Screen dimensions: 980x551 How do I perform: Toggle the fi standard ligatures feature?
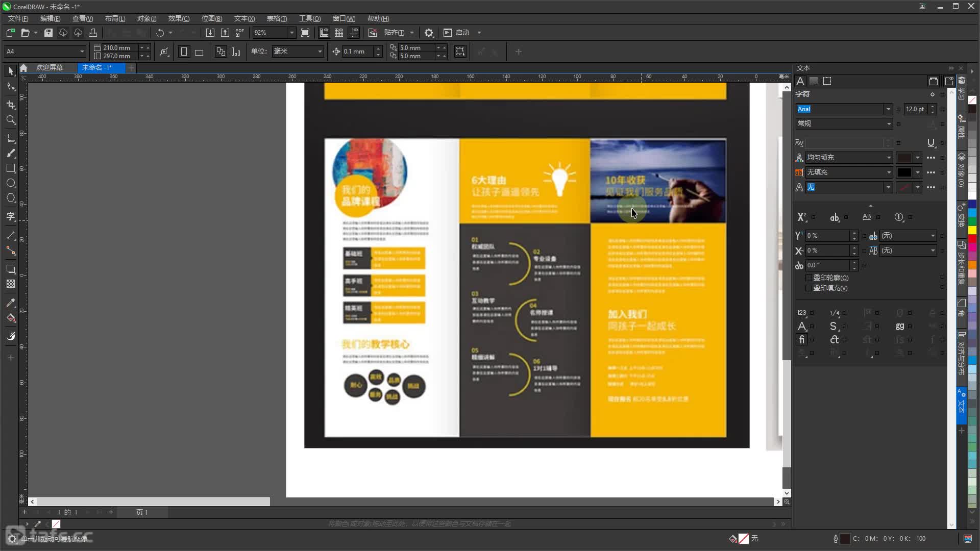pyautogui.click(x=802, y=340)
